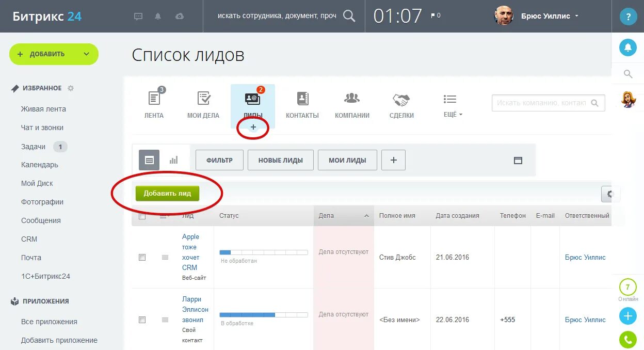644x350 pixels.
Task: Open Мой Диск in sidebar
Action: click(x=37, y=183)
